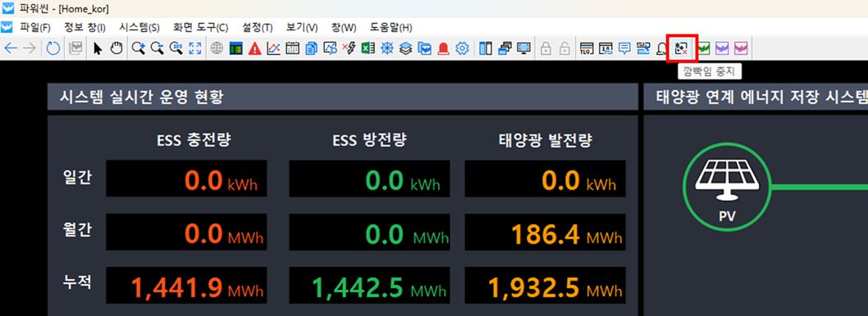Open the 설정(T) menu
The image size is (868, 316).
(258, 27)
